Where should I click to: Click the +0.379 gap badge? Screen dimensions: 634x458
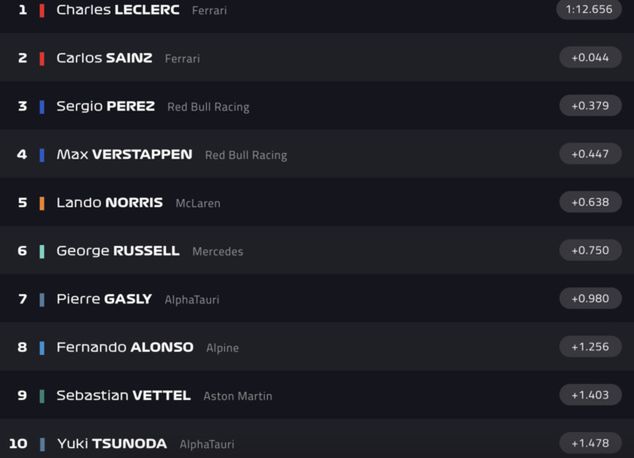pos(590,106)
